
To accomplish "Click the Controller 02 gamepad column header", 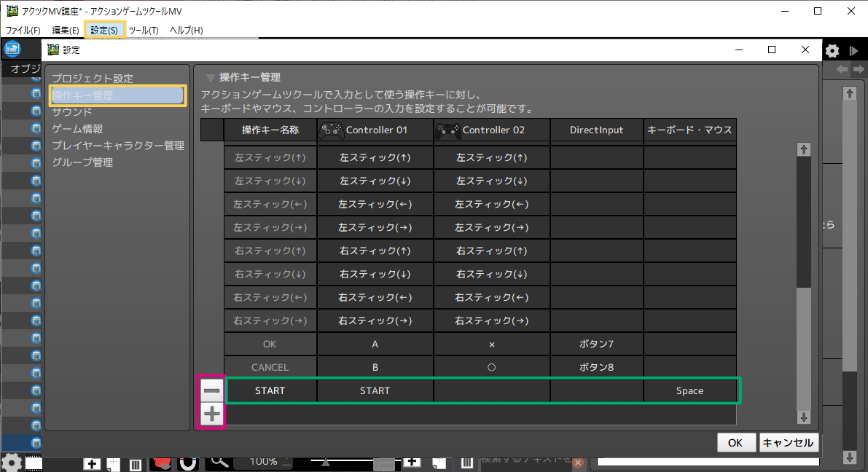I will [x=491, y=130].
